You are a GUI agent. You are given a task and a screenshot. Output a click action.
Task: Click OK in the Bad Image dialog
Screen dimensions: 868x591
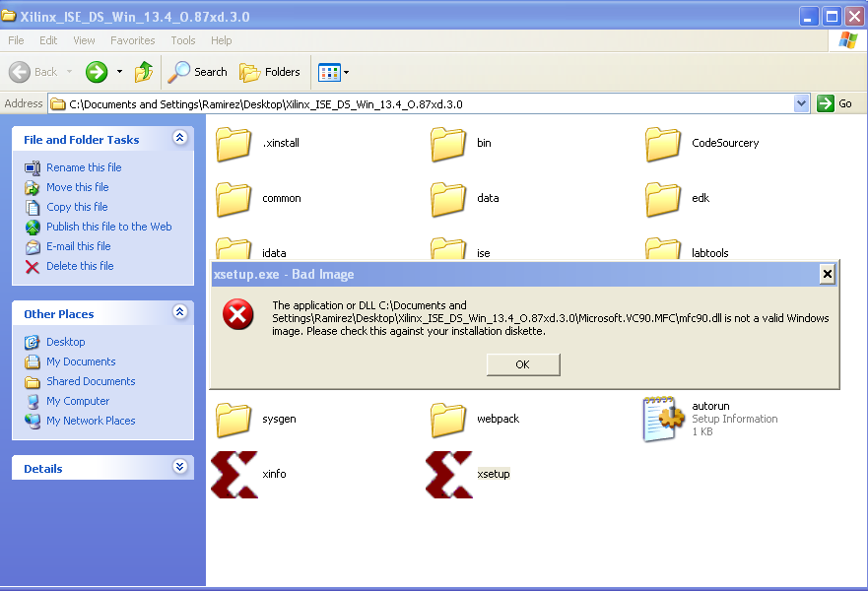click(x=523, y=364)
